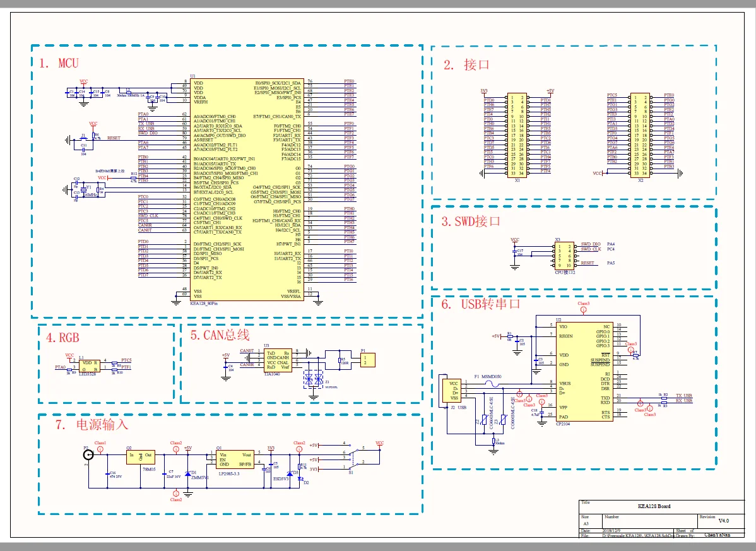Click the "1. MCU" section title
The image size is (756, 551).
(x=59, y=63)
